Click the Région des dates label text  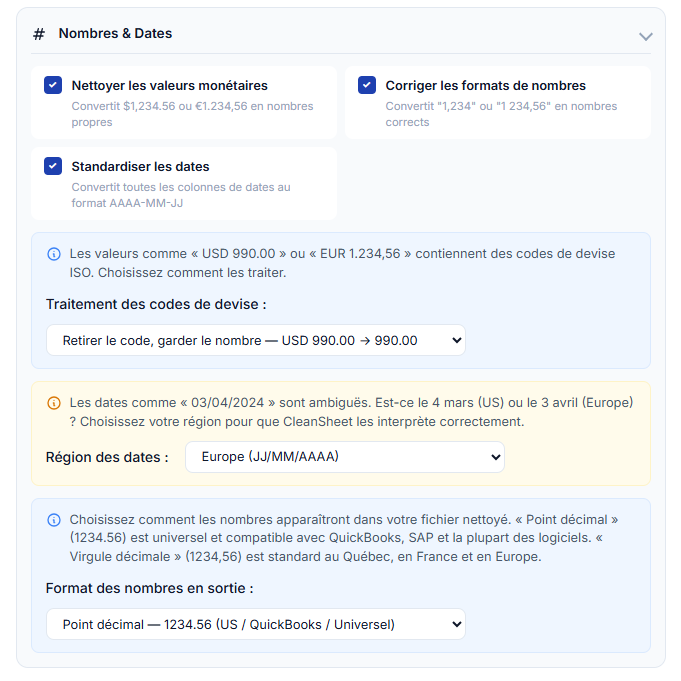(x=107, y=457)
